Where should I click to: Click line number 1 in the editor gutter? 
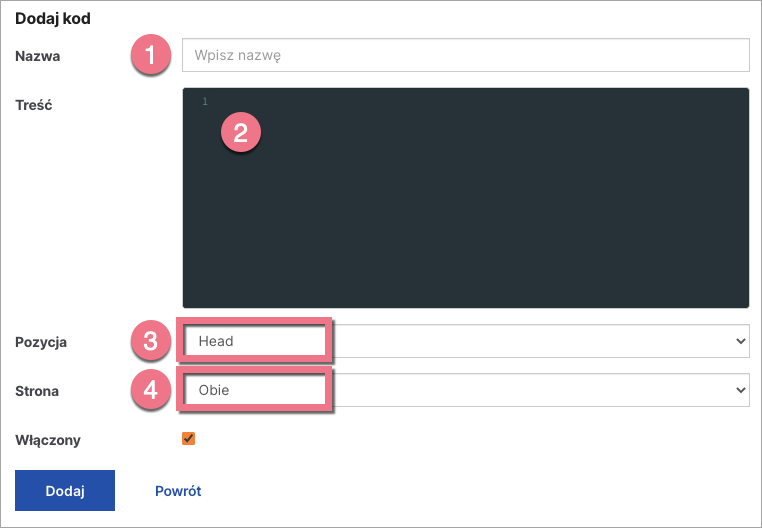point(204,102)
